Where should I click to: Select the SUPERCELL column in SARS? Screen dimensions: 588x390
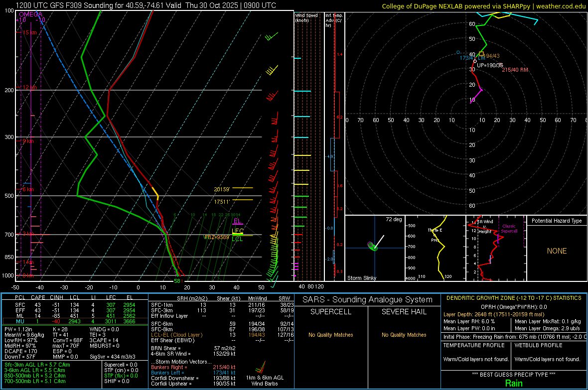[330, 312]
